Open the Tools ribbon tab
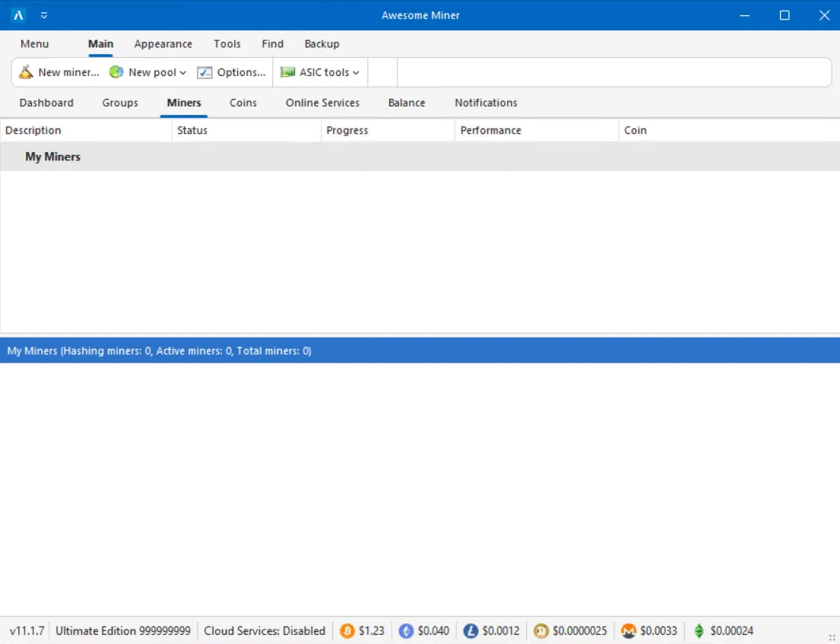The width and height of the screenshot is (840, 644). pyautogui.click(x=227, y=44)
